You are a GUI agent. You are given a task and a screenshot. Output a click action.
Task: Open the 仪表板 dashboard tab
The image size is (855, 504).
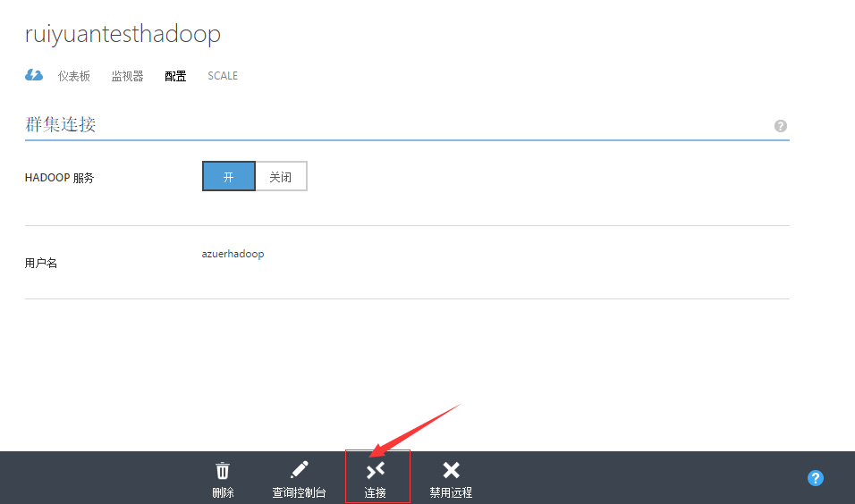click(x=74, y=76)
